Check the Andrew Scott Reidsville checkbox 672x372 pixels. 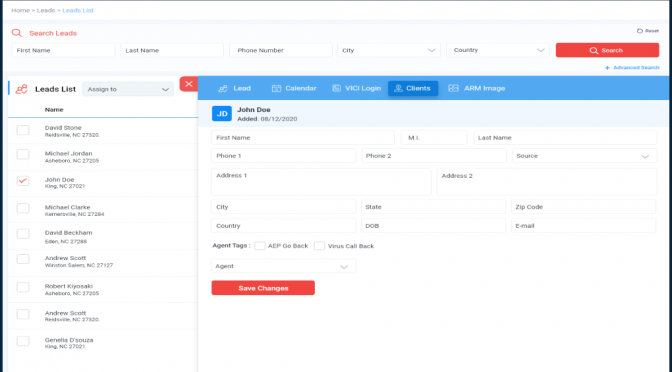click(23, 314)
